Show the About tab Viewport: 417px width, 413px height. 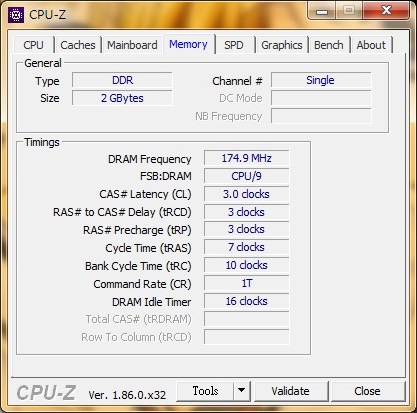(371, 45)
